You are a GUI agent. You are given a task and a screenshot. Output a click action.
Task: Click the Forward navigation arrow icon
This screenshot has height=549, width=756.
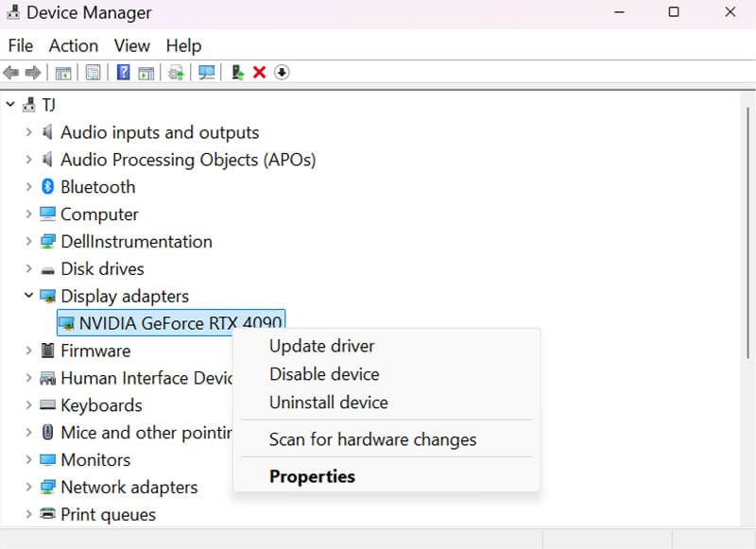click(35, 72)
